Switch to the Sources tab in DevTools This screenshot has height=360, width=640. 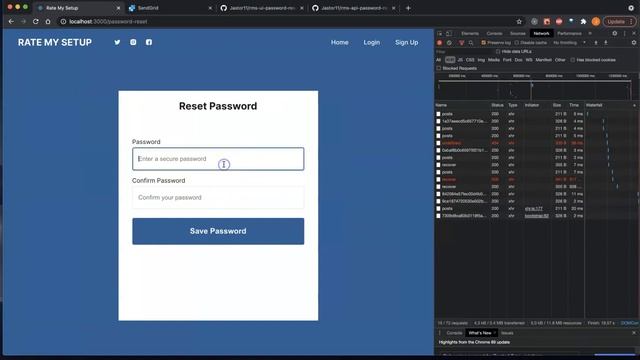tap(518, 33)
